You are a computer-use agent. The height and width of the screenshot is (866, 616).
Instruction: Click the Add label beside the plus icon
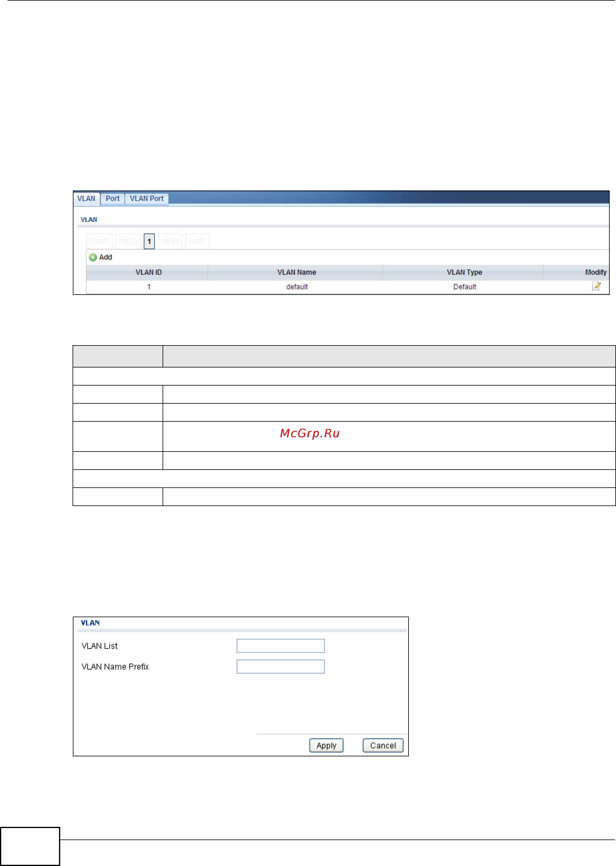coord(105,257)
